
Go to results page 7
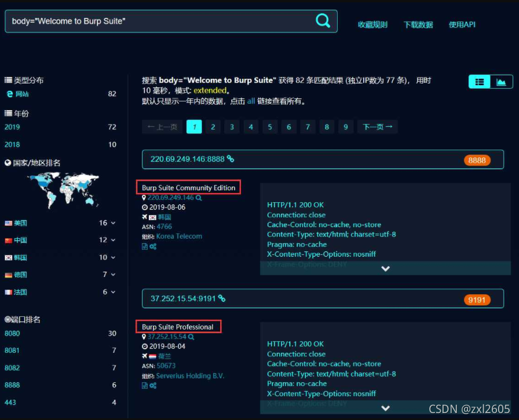[308, 127]
